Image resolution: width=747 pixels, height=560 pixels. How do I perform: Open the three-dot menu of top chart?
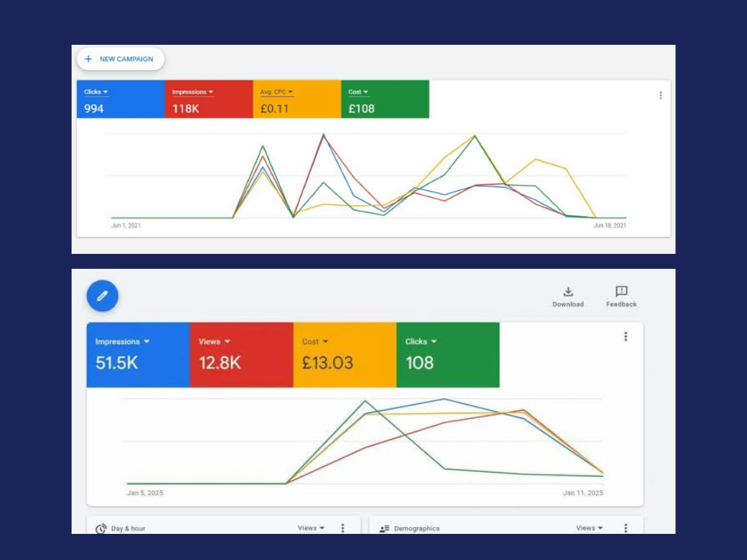(x=660, y=96)
